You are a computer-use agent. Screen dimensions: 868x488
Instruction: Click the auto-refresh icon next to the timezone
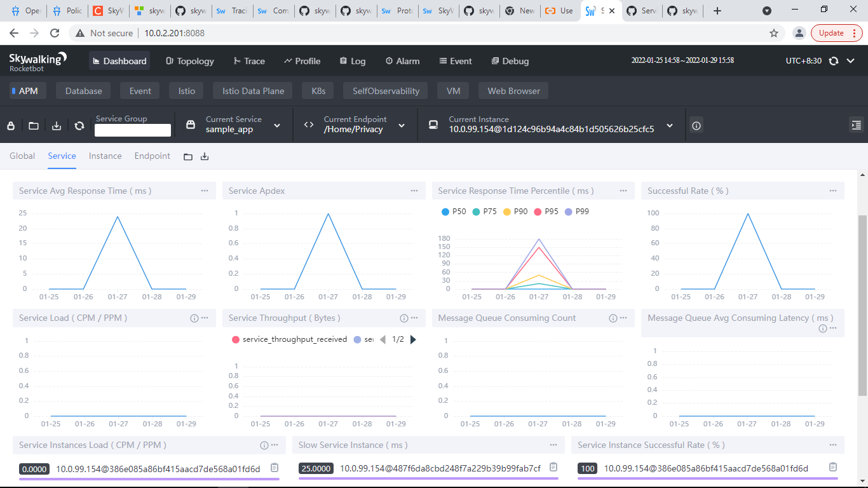tap(833, 61)
